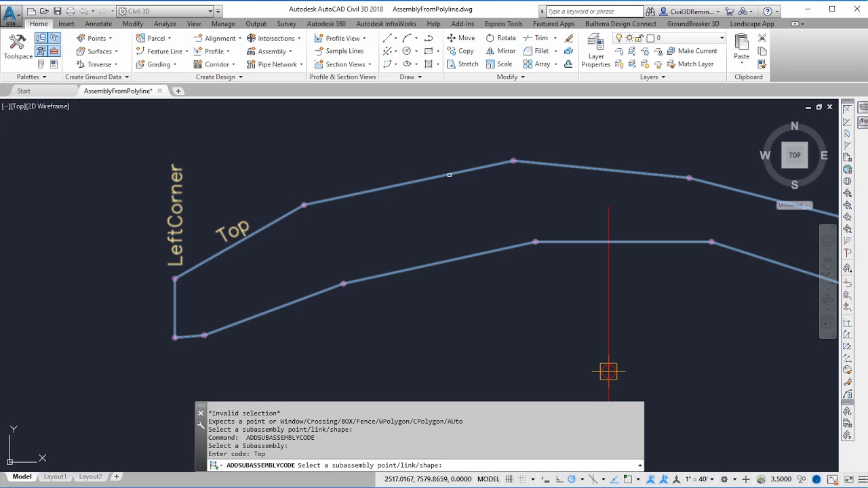Click the Cut scissors icon
This screenshot has height=488, width=868.
[x=762, y=38]
